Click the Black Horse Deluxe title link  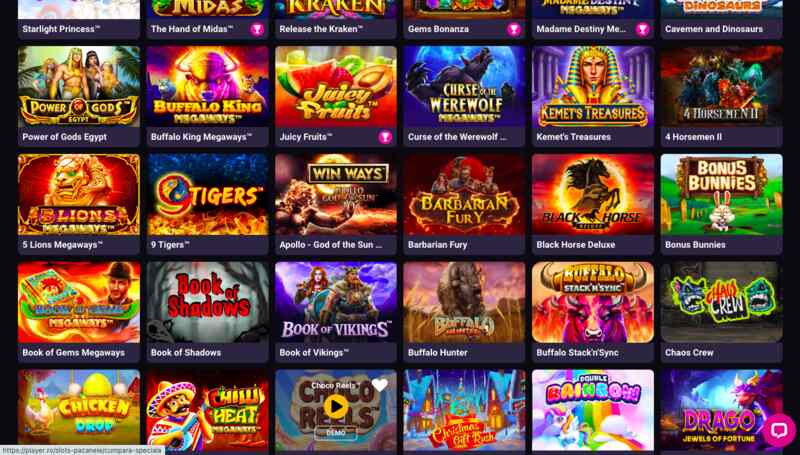coord(576,245)
